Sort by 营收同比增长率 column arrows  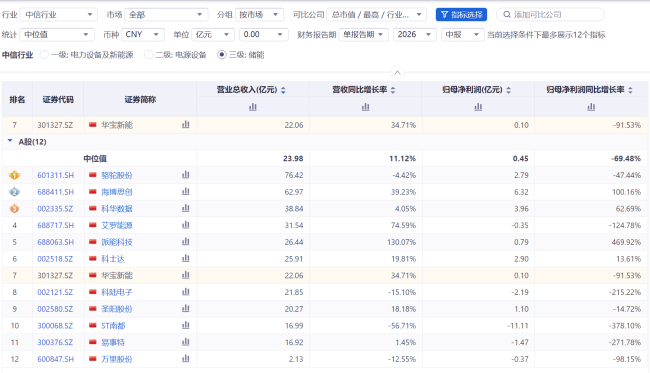point(393,90)
